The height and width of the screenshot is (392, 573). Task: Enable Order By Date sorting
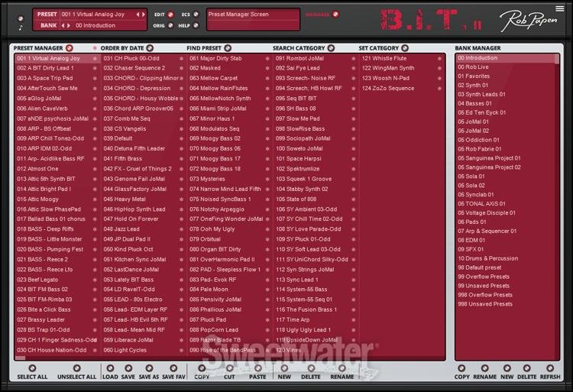(x=150, y=48)
